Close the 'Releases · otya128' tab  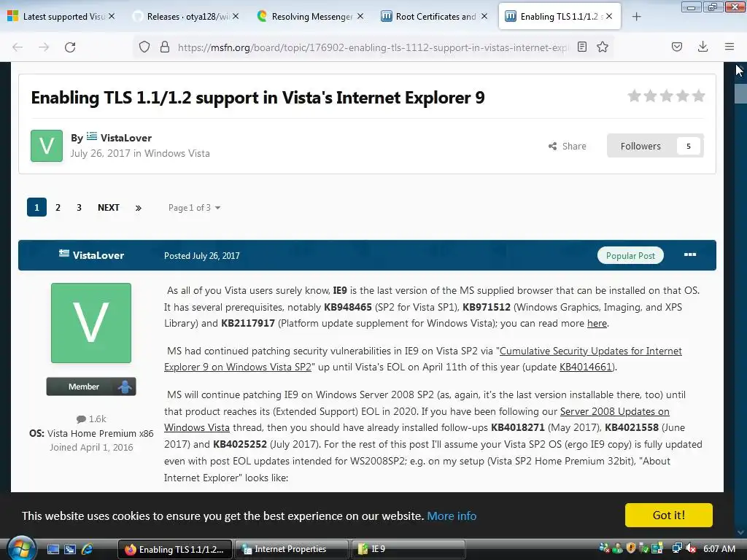tap(236, 16)
